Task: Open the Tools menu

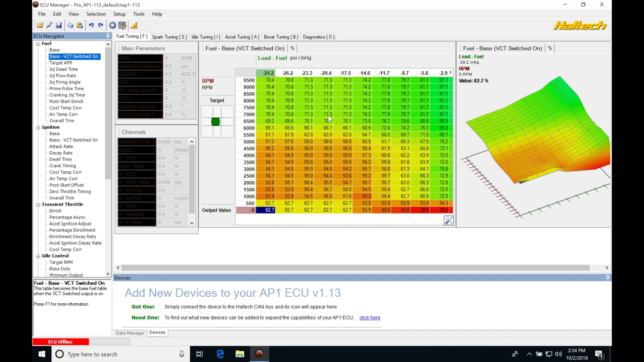Action: [x=139, y=14]
